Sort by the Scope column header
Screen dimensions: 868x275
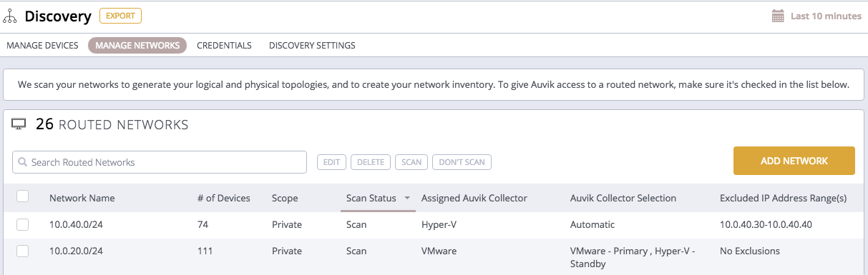click(x=285, y=198)
